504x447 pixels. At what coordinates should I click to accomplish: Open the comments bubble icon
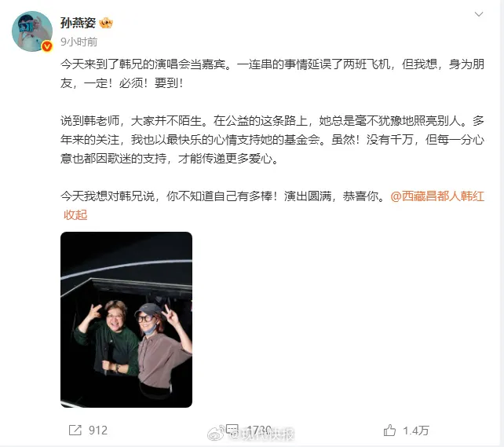tap(232, 429)
